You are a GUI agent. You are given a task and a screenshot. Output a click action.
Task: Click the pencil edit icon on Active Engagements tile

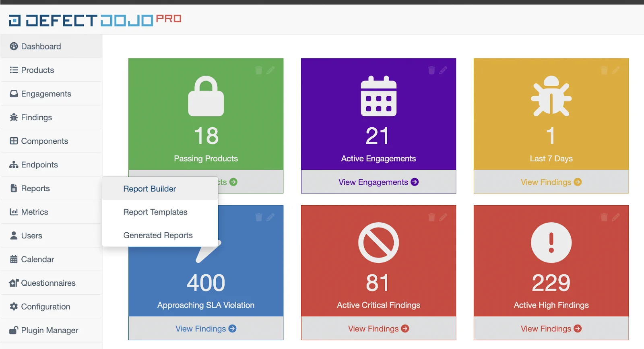(x=443, y=70)
